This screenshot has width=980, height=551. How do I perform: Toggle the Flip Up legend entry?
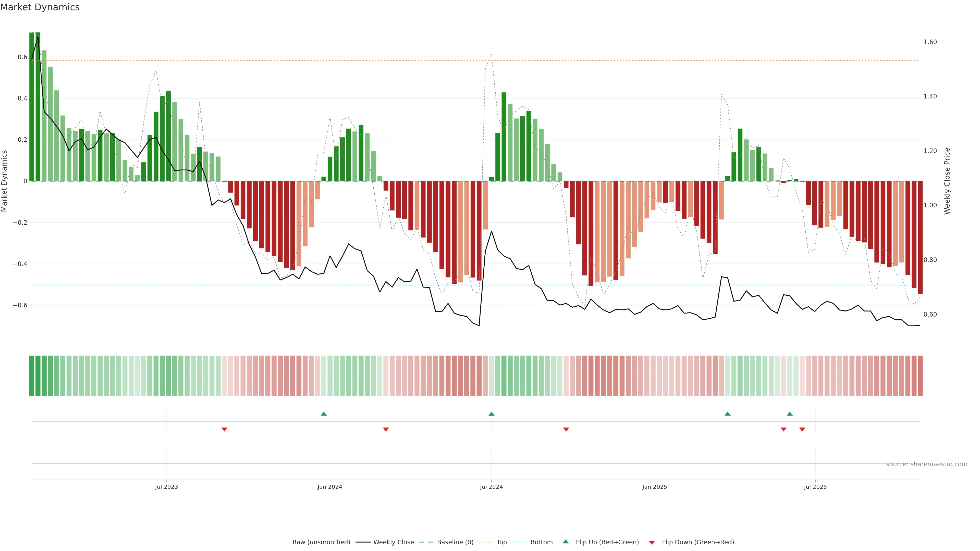click(x=607, y=542)
